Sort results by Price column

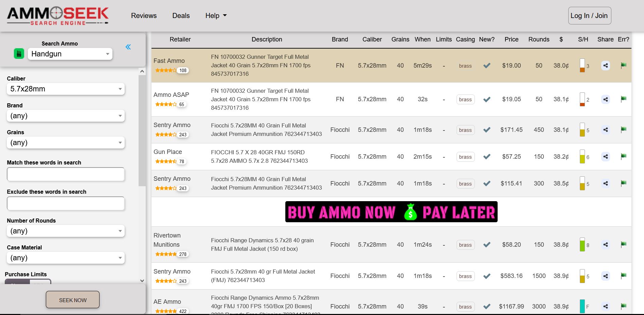tap(511, 39)
